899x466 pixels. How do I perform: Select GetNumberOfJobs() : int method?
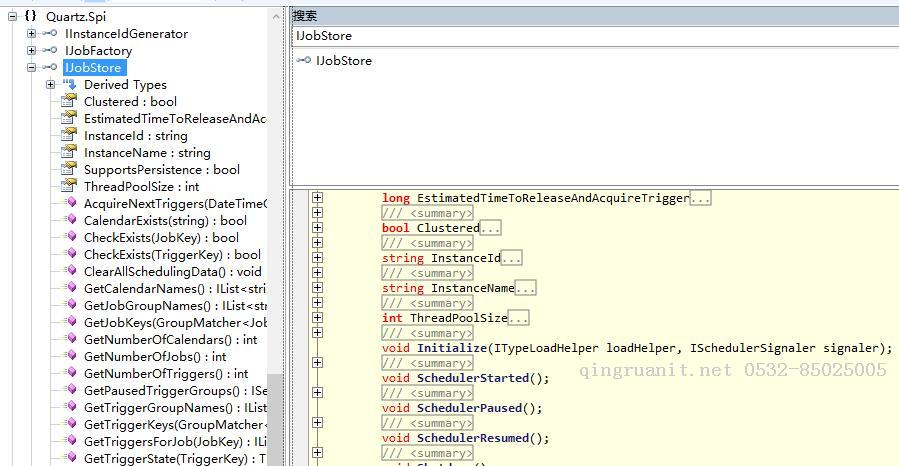click(155, 357)
